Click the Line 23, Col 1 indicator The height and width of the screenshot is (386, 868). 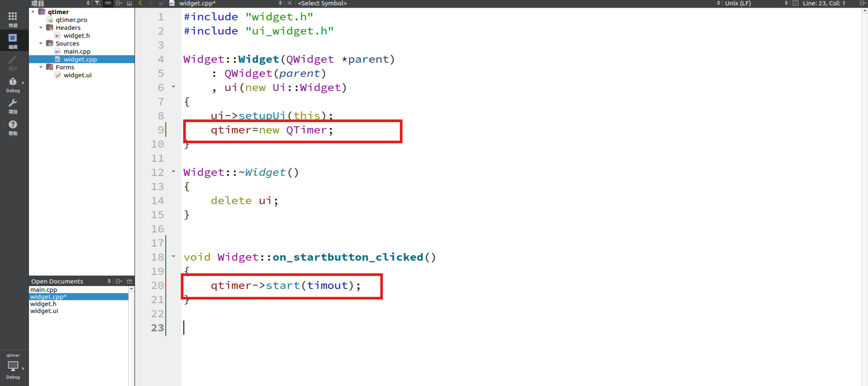[x=824, y=3]
